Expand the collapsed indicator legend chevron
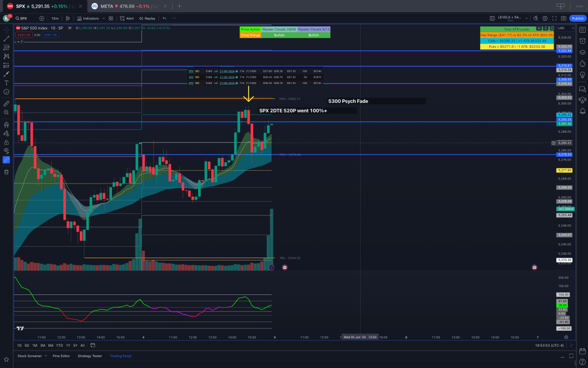This screenshot has width=588, height=368. coord(17,41)
